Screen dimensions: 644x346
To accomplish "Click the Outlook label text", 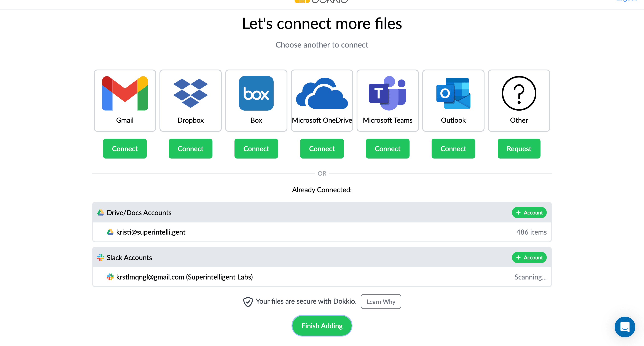I will (x=453, y=120).
